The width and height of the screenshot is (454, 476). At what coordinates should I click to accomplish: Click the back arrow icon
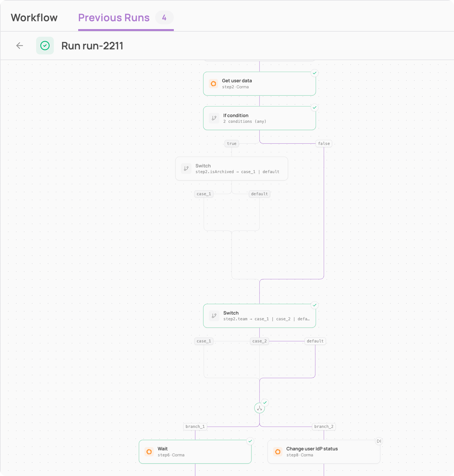point(20,45)
